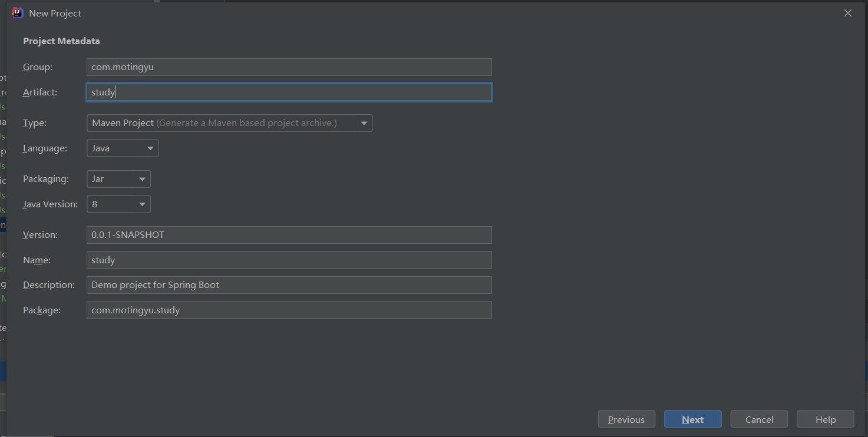The height and width of the screenshot is (437, 868).
Task: Click the Name text field
Action: point(289,260)
